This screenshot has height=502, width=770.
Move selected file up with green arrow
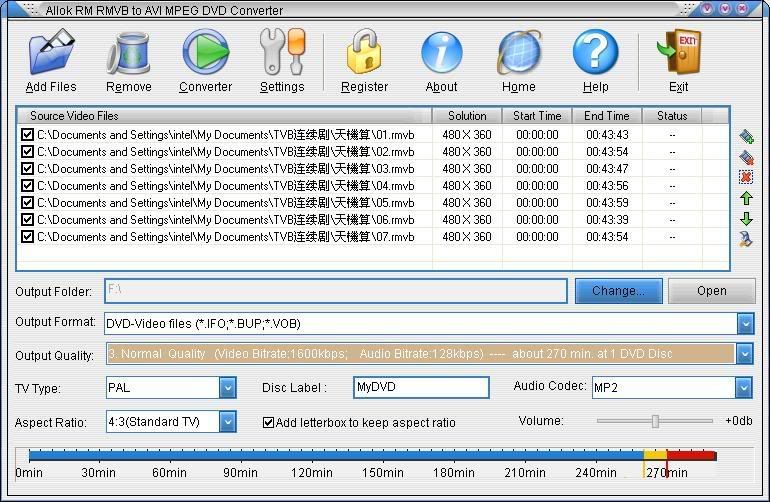(746, 198)
